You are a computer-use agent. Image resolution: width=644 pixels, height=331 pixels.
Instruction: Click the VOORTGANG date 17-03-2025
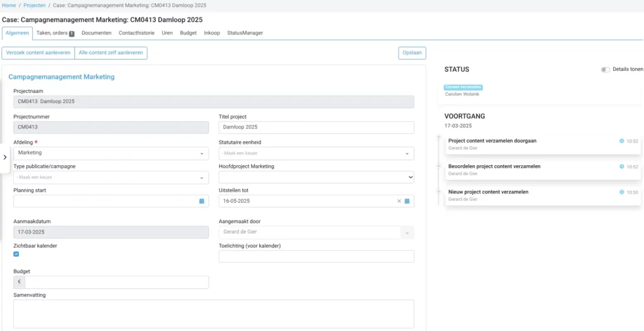[x=458, y=126]
